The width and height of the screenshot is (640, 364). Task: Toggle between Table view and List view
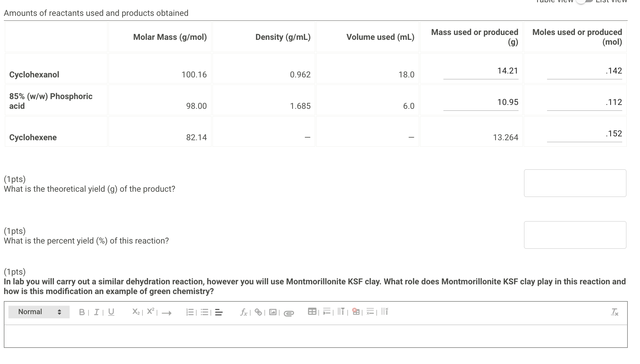[x=585, y=1]
